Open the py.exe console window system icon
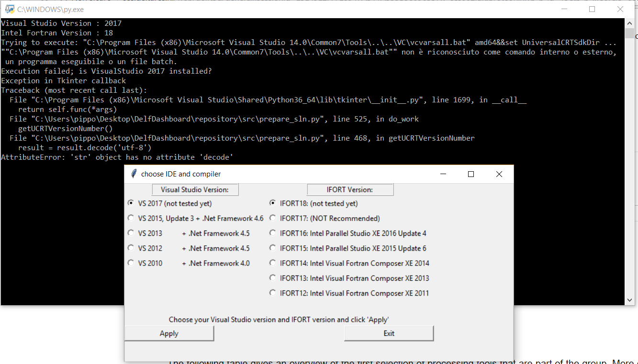Screen dimensions: 638x364 click(x=9, y=9)
